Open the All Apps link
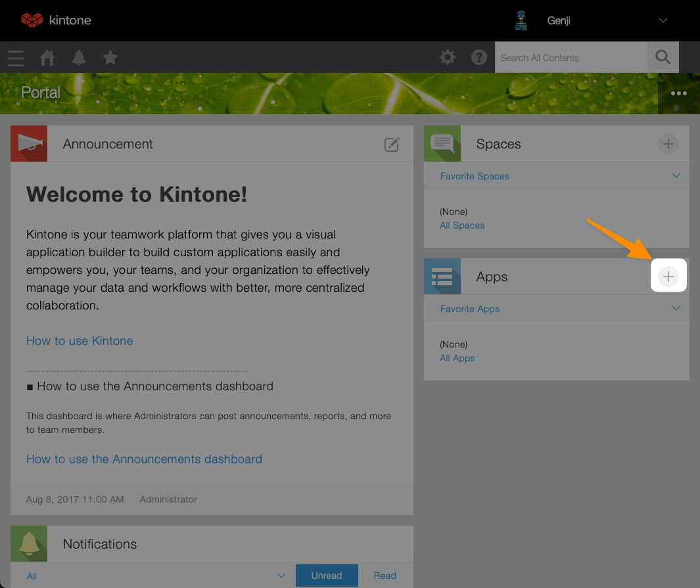 point(457,358)
